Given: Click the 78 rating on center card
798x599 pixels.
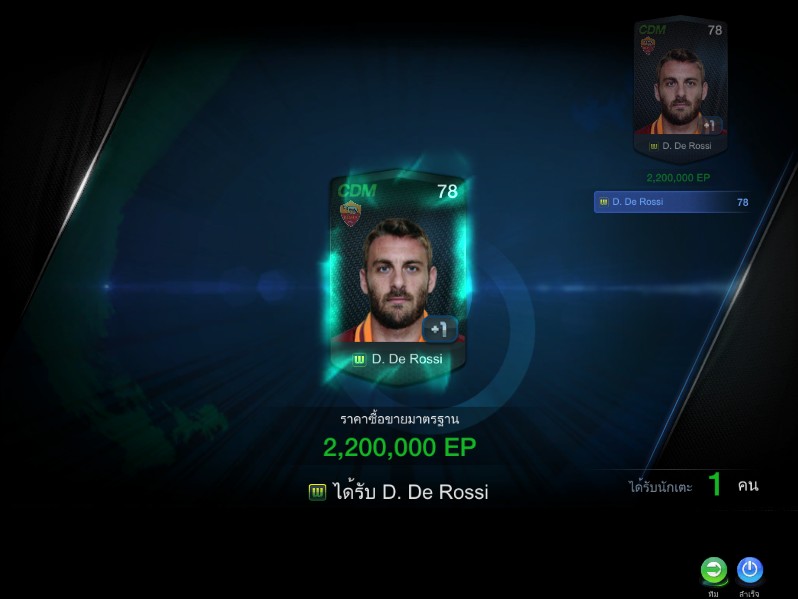Looking at the screenshot, I should coord(447,191).
